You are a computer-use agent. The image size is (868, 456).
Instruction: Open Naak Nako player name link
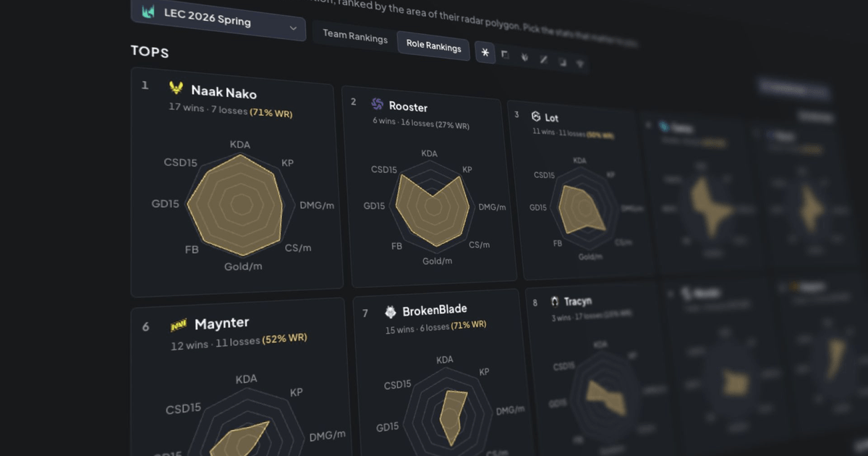pyautogui.click(x=224, y=92)
